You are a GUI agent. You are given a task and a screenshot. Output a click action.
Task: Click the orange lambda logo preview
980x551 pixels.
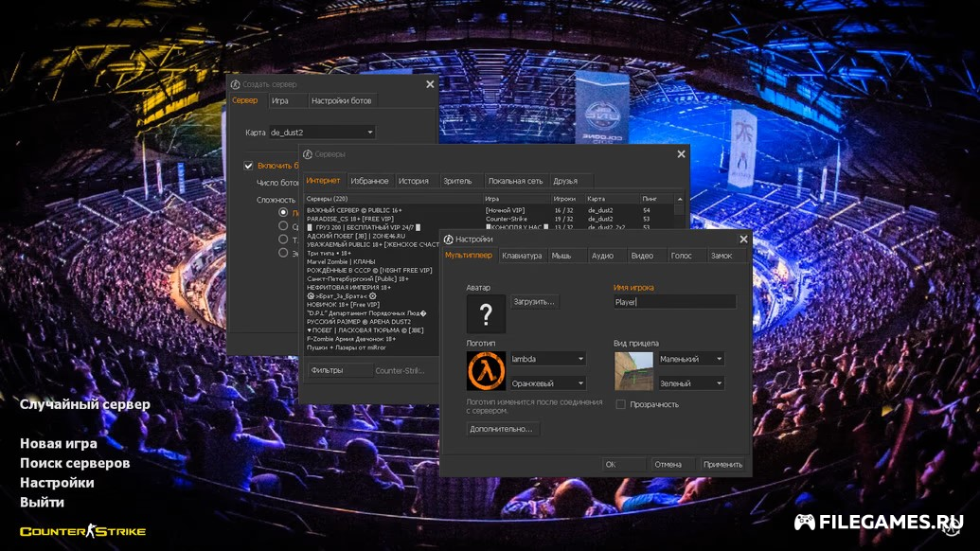click(486, 370)
